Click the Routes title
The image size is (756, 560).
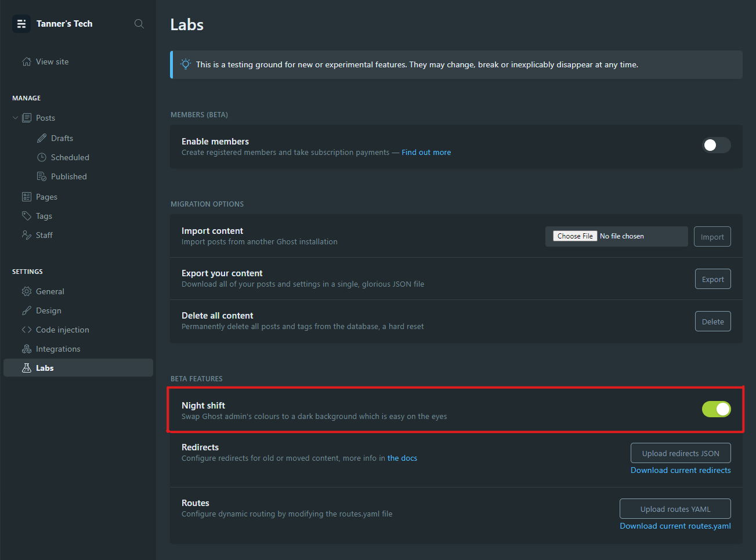pyautogui.click(x=196, y=503)
